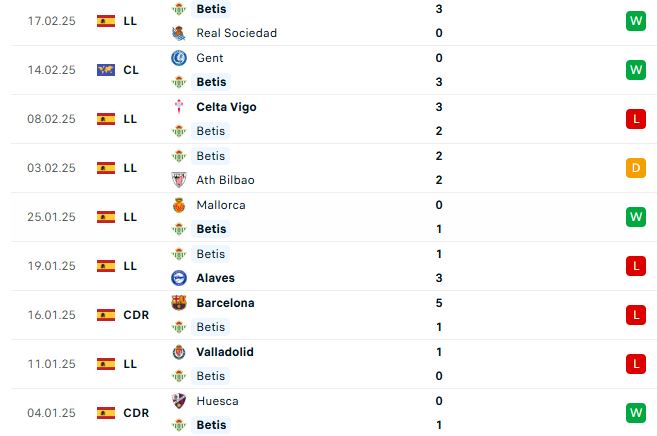Click the Real Sociedad club crest
The height and width of the screenshot is (436, 657).
[x=179, y=33]
